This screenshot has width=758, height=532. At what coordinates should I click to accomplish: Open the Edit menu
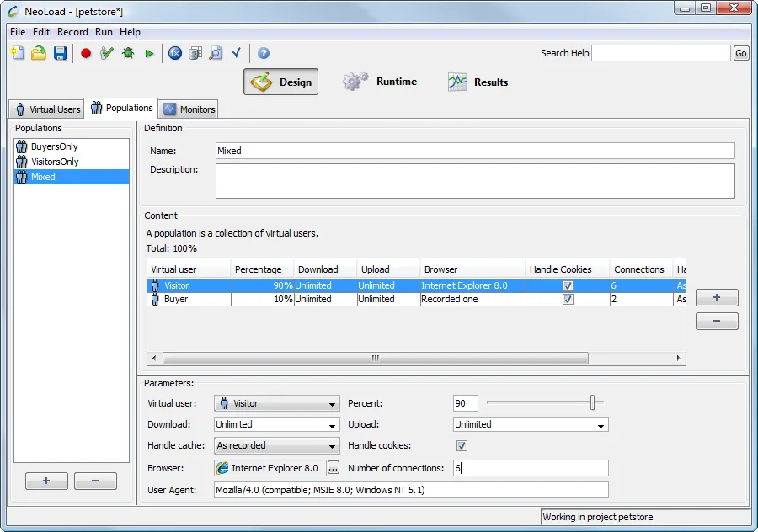(41, 32)
